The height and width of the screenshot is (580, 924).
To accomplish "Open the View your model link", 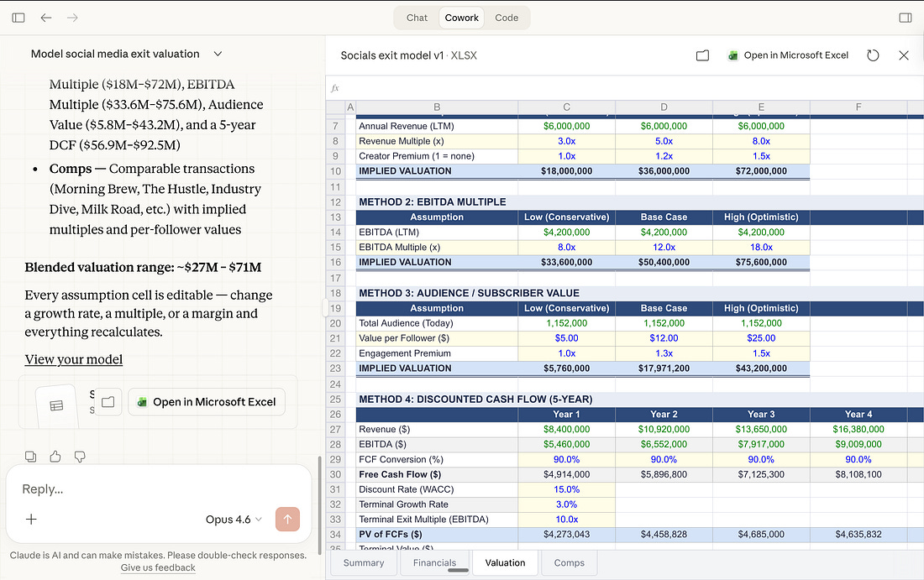I will coord(74,359).
